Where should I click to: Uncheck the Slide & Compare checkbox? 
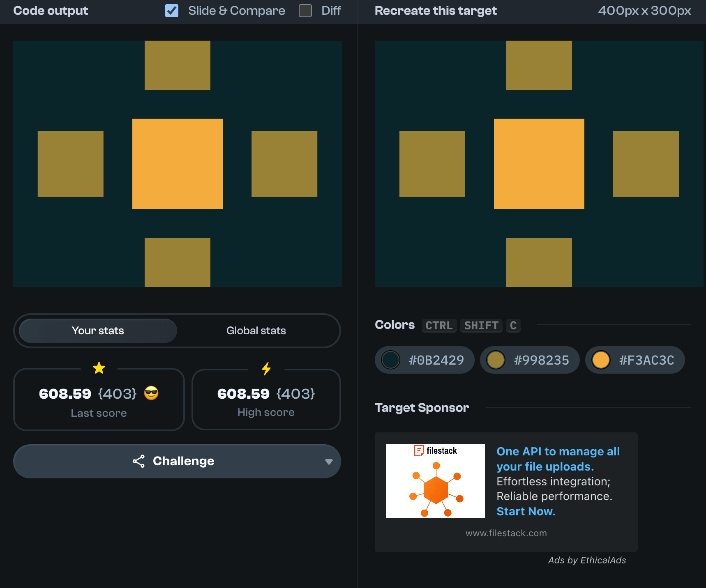[x=172, y=11]
